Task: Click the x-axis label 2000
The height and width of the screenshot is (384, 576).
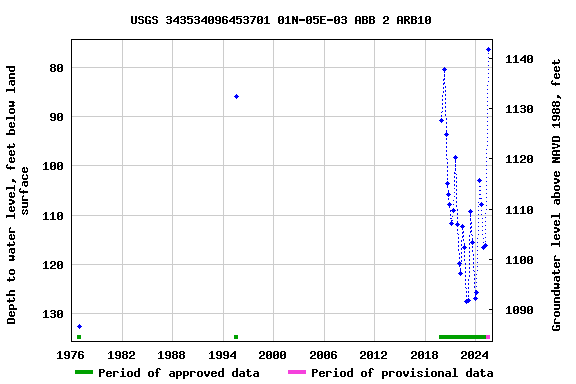Action: (x=272, y=355)
